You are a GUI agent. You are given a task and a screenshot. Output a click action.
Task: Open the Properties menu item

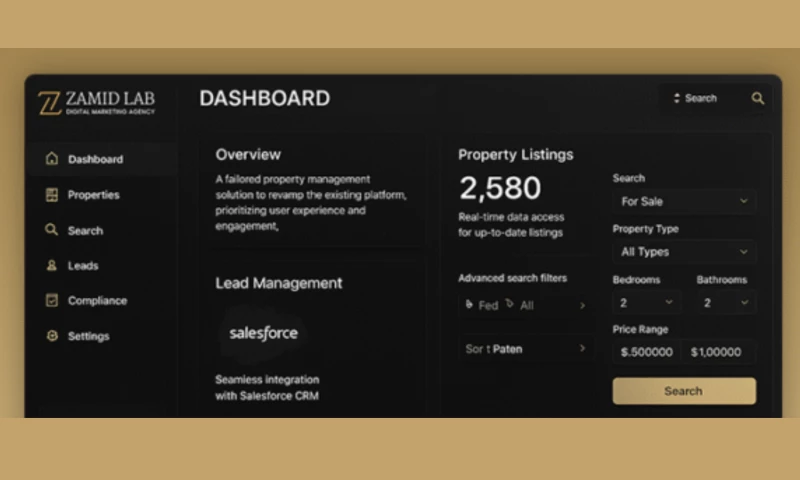(x=104, y=195)
